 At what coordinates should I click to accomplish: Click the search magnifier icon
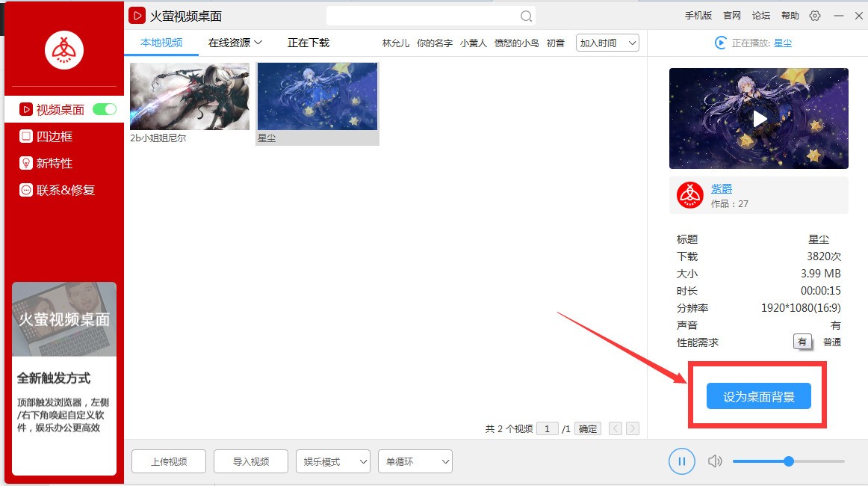(x=526, y=15)
